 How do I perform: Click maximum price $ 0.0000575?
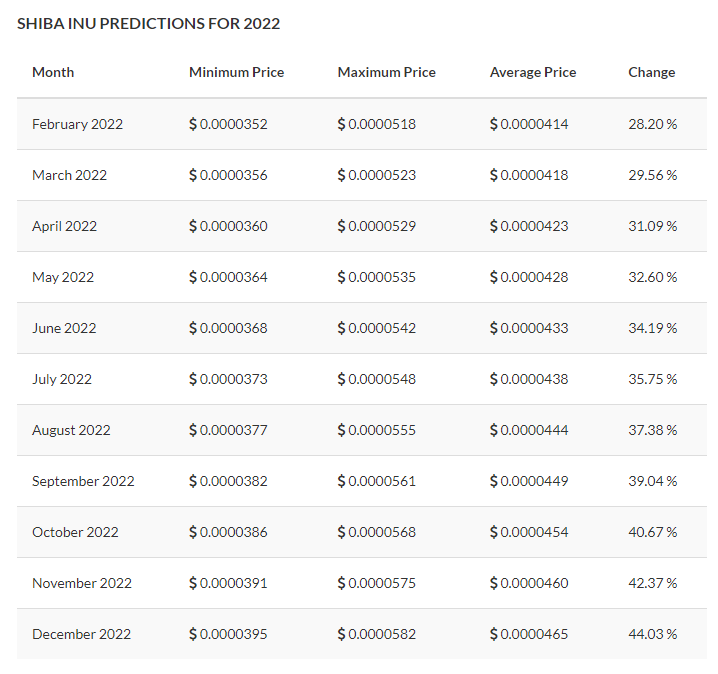[377, 583]
